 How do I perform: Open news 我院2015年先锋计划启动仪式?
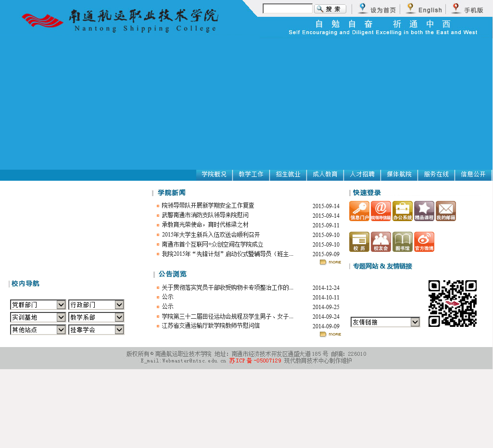pyautogui.click(x=228, y=254)
